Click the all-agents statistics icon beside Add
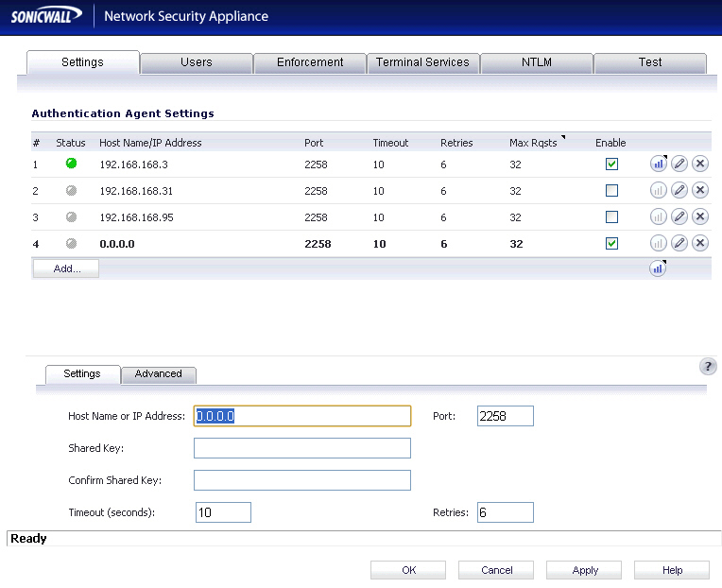This screenshot has width=722, height=588. pos(658,268)
